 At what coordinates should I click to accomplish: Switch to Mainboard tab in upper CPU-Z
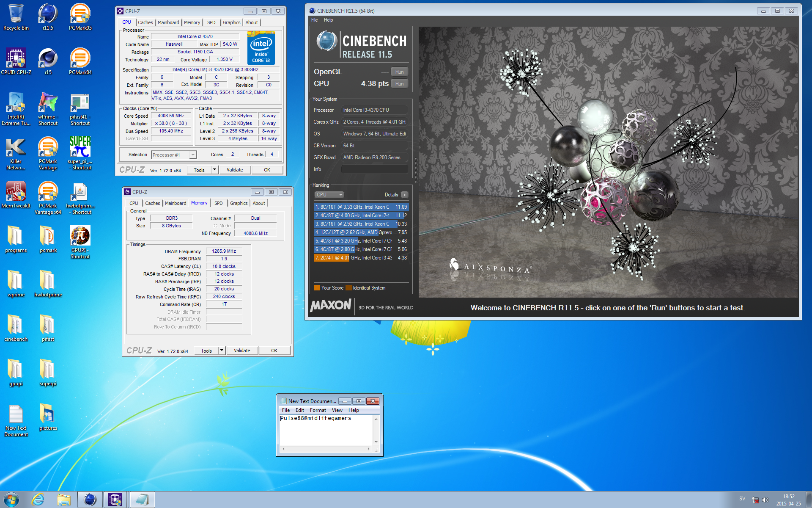point(168,22)
